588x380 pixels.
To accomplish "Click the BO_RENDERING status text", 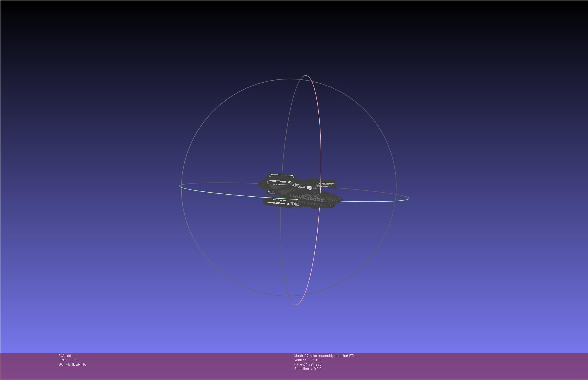I will (72, 364).
